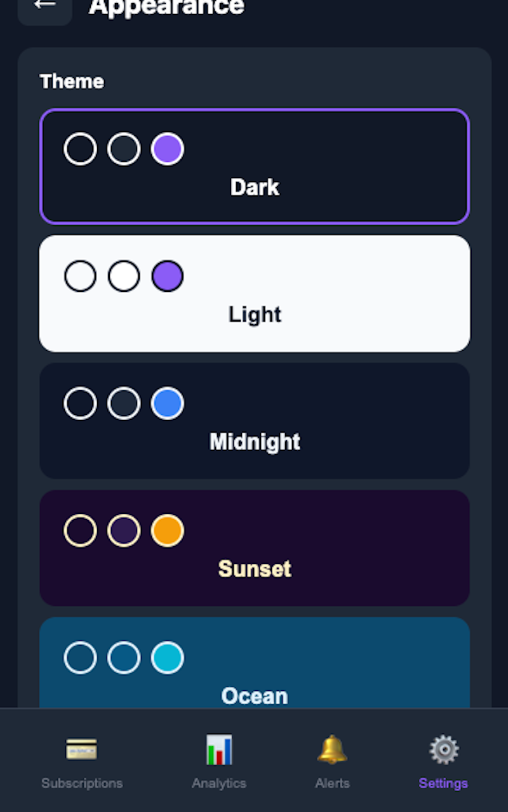Click the Subscriptions credit card icon
Image resolution: width=508 pixels, height=812 pixels.
click(x=81, y=749)
